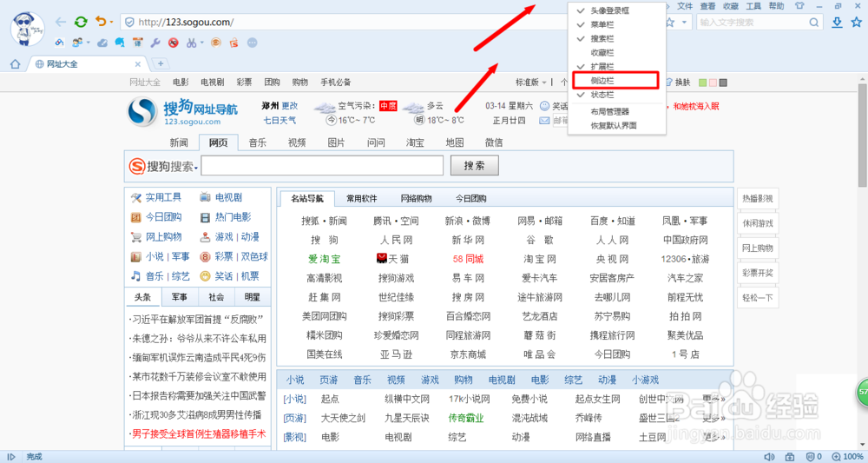Open the 爱淘宝 link
Screen dimensions: 868x463
point(325,259)
